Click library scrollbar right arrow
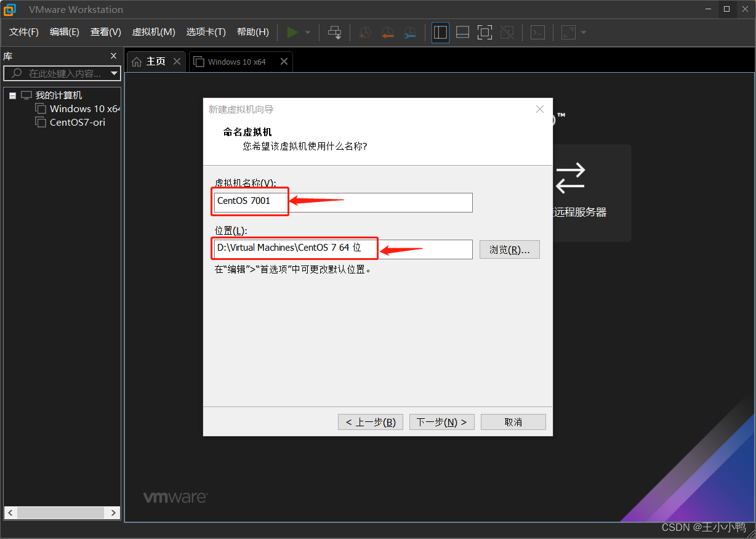 point(113,513)
